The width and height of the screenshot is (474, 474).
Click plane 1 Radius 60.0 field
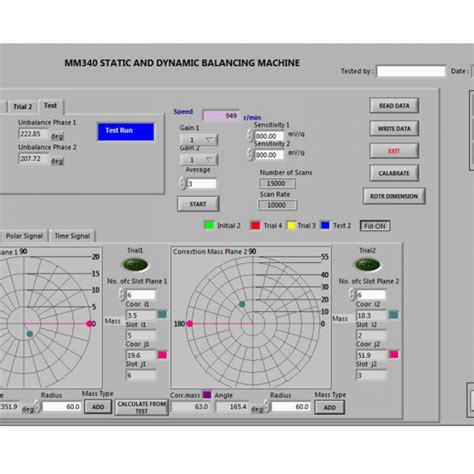(x=62, y=407)
